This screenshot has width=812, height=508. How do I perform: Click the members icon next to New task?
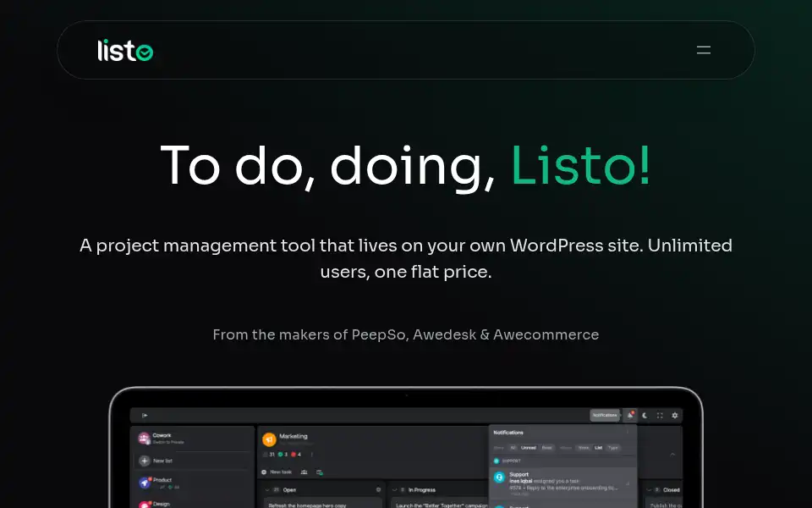(x=304, y=472)
